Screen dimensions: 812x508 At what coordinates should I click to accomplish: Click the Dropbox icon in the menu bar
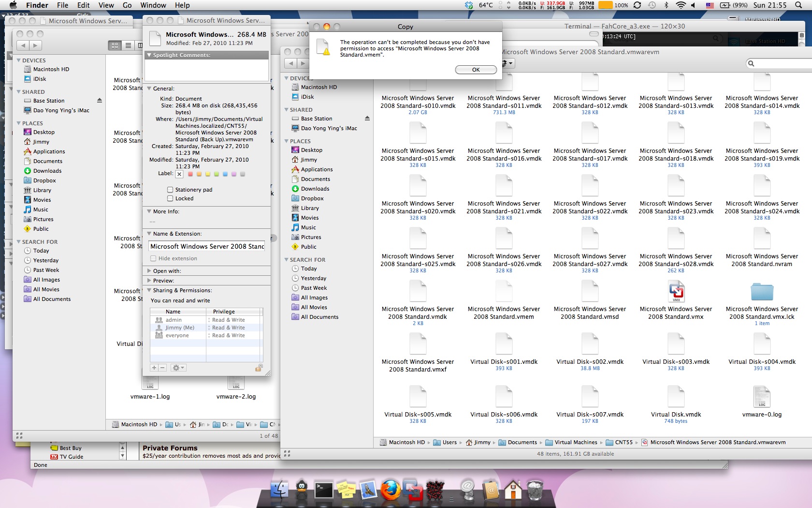pos(469,5)
